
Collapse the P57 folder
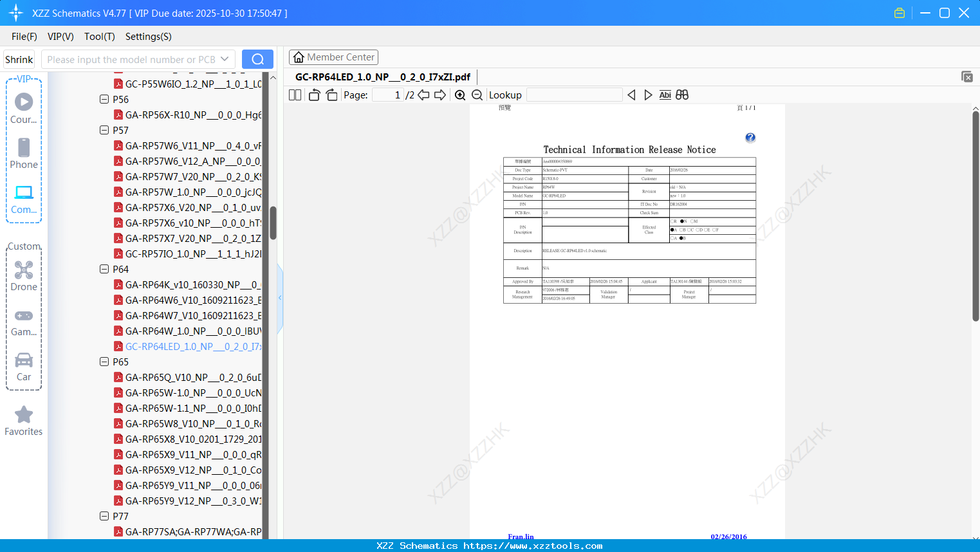pyautogui.click(x=104, y=130)
